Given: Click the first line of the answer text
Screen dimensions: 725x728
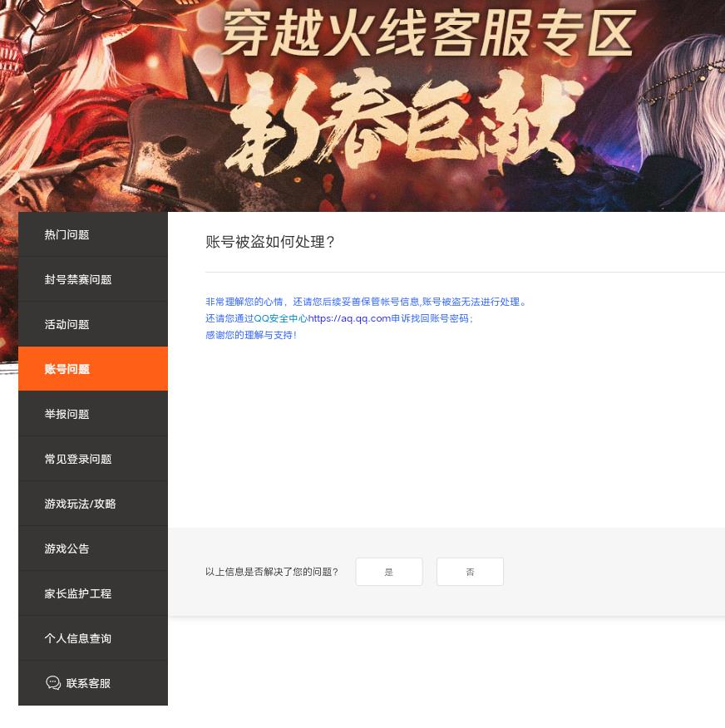Looking at the screenshot, I should click(367, 302).
